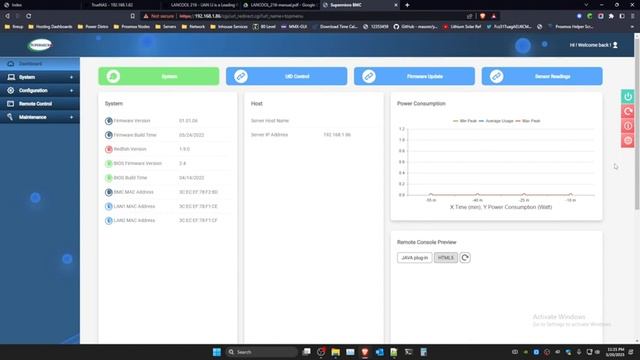Click the bottom red power control icon

[x=628, y=140]
